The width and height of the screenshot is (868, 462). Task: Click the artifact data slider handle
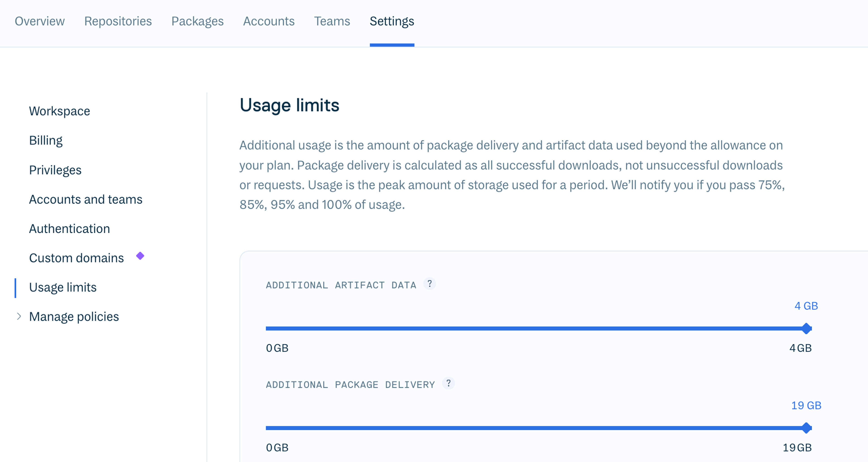pos(806,328)
